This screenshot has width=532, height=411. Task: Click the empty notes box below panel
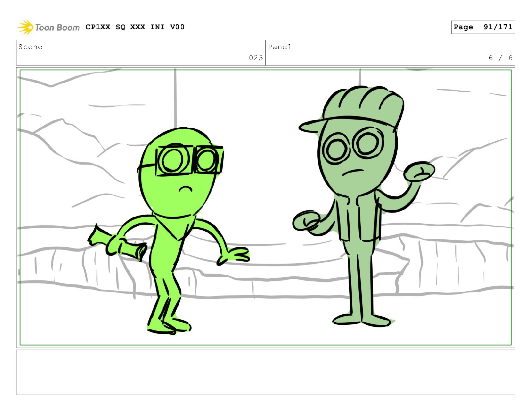pyautogui.click(x=265, y=372)
